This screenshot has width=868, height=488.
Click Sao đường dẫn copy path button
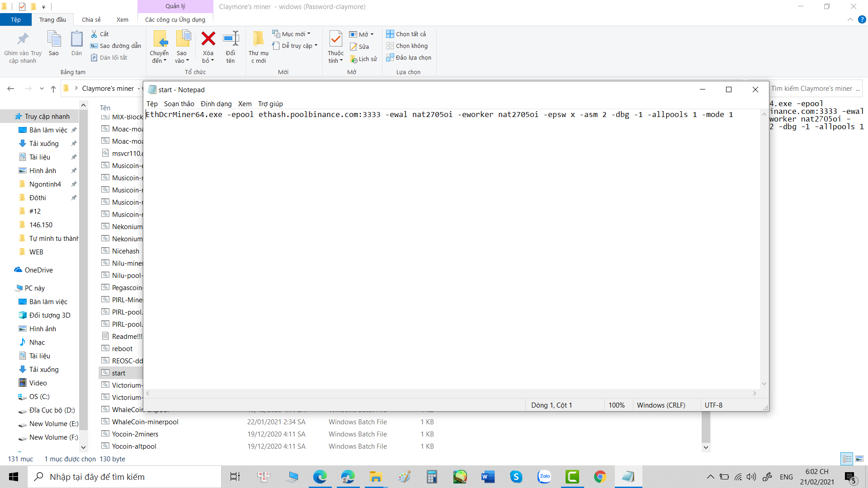[x=116, y=46]
